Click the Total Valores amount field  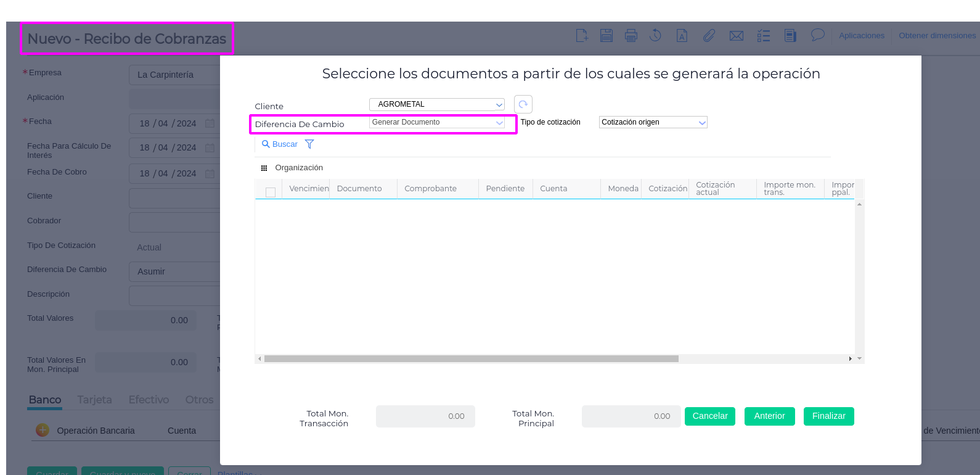tap(146, 320)
